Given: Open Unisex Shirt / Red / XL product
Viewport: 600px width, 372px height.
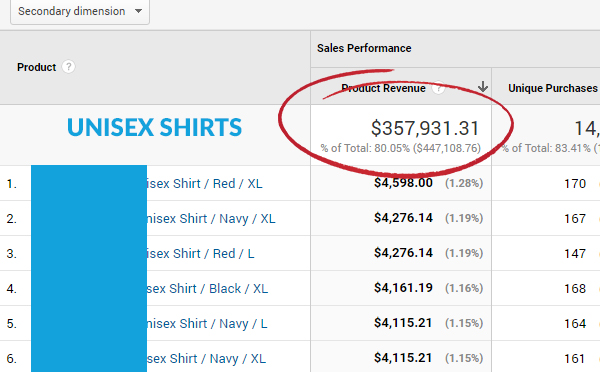Looking at the screenshot, I should (x=204, y=184).
